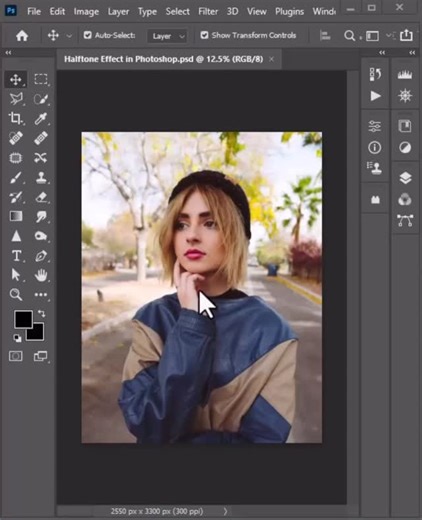Open the Search magnifier in options bar
This screenshot has height=520, width=422.
tap(349, 36)
